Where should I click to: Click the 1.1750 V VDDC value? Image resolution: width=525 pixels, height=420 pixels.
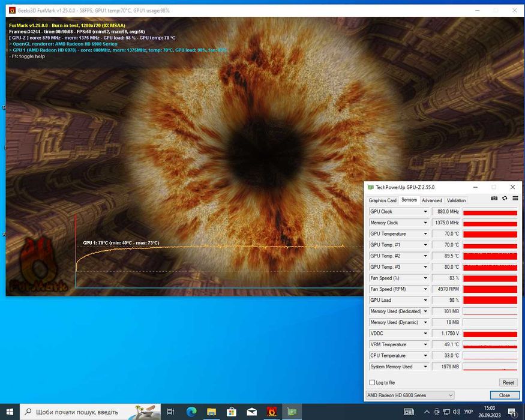pos(446,333)
